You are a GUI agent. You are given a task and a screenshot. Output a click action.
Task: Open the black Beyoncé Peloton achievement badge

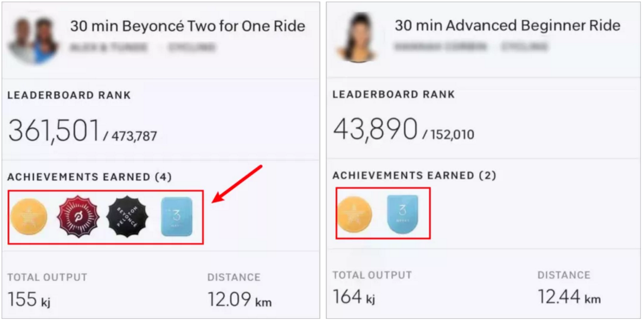point(127,216)
